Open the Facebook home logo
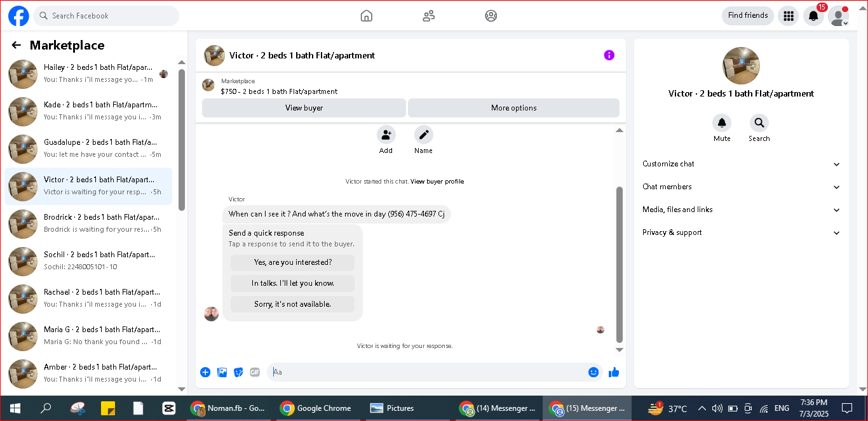 click(18, 16)
